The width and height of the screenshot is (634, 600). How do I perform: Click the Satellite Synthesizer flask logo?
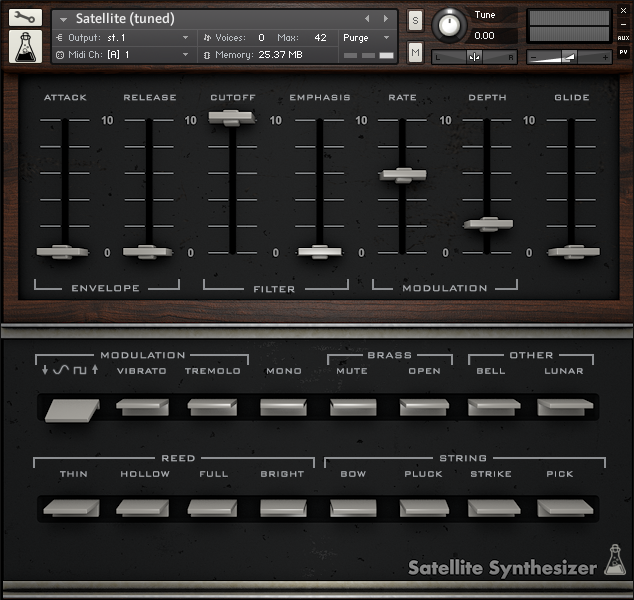tap(614, 561)
